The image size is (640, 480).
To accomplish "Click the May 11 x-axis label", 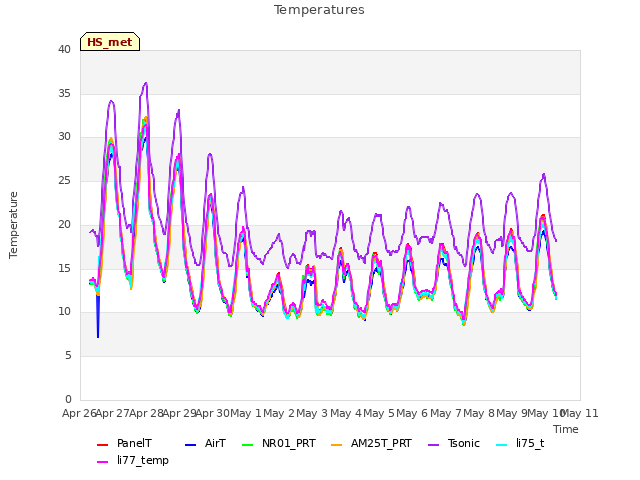I will 579,413.
